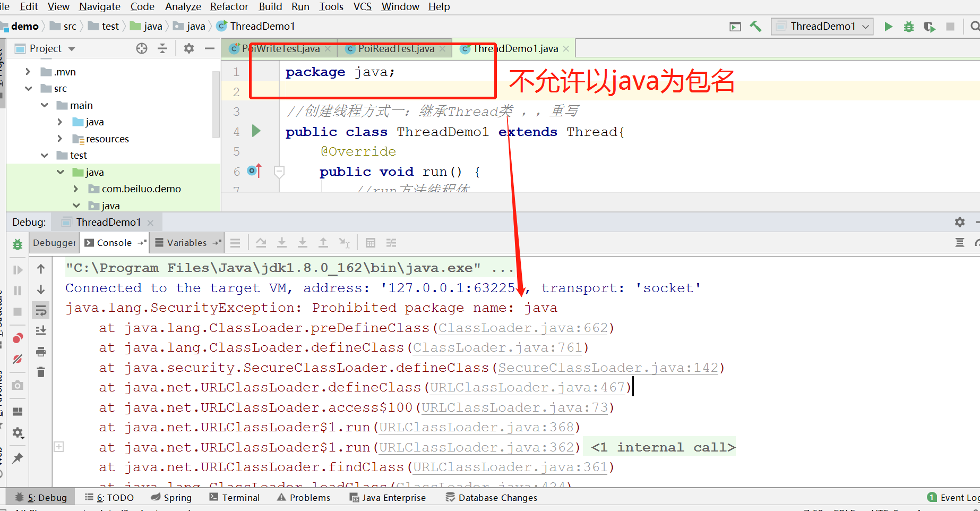
Task: Close the ThreadDemo1.java editor tab
Action: (x=566, y=49)
